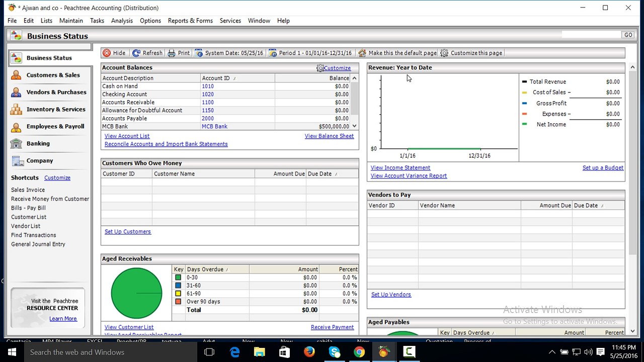Show hidden system tray icons
Viewport: 644px width, 362px height.
(x=552, y=352)
